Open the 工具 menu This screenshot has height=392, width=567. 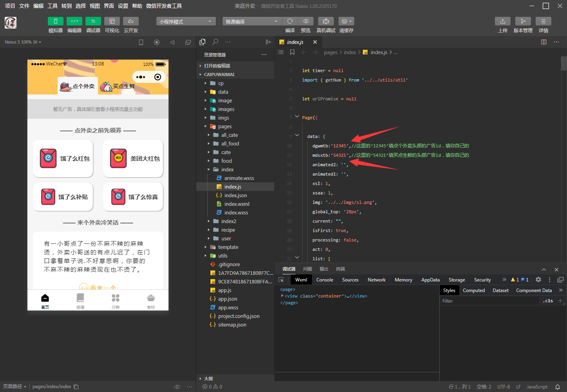tap(53, 6)
